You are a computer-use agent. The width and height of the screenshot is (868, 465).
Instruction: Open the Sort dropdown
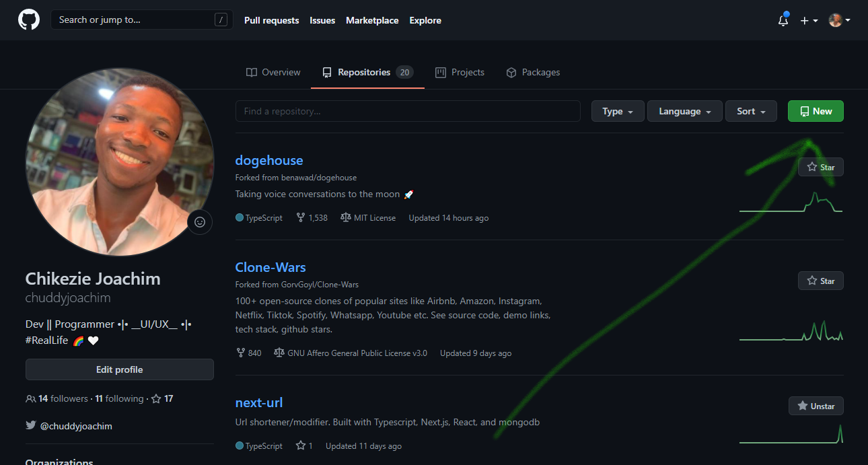(x=751, y=111)
